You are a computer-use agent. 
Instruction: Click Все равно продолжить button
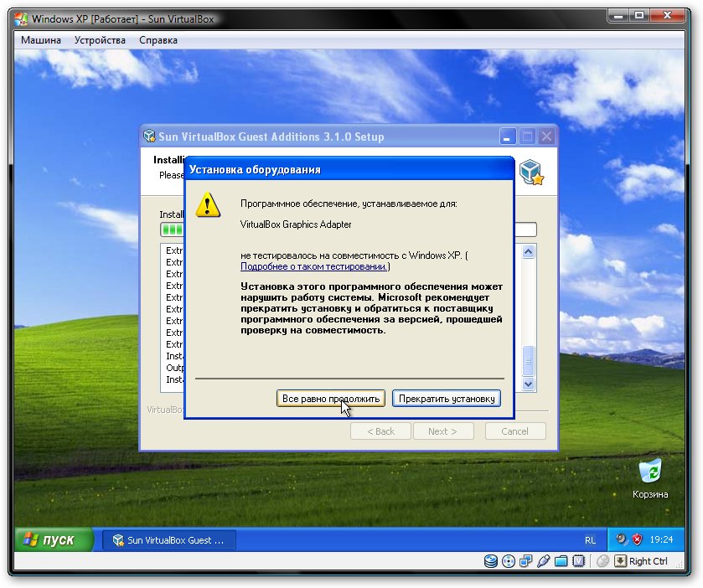(x=331, y=399)
